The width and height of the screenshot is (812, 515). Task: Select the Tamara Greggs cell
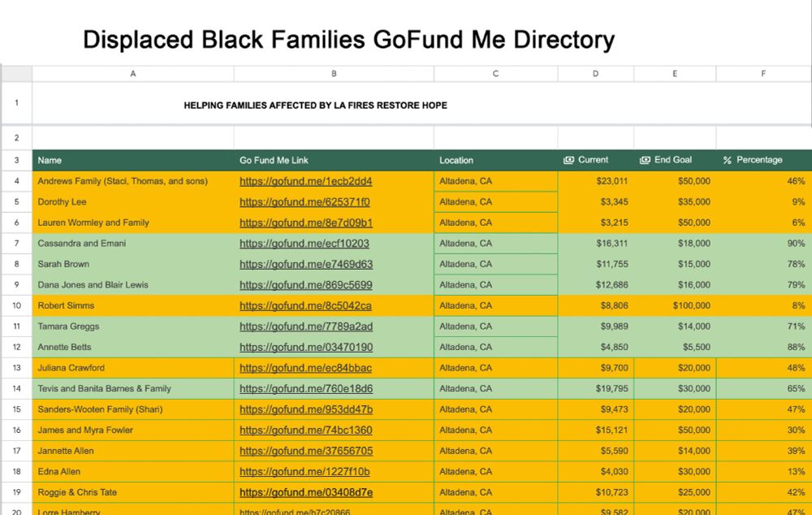(x=133, y=327)
